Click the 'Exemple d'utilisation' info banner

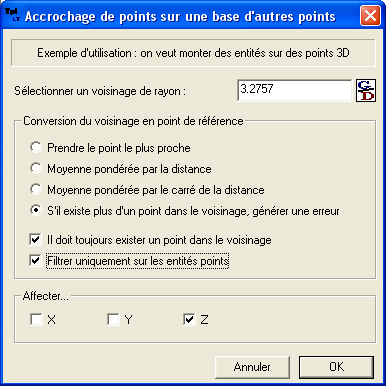193,53
